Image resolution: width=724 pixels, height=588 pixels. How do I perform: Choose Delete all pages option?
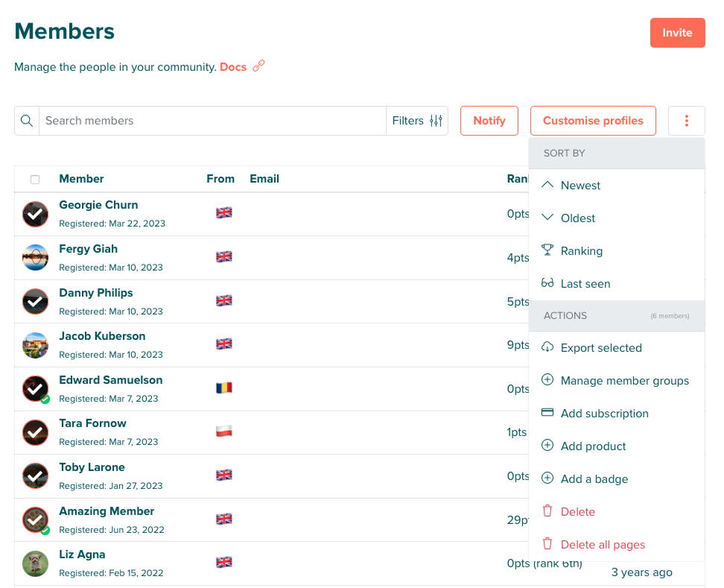click(x=603, y=545)
